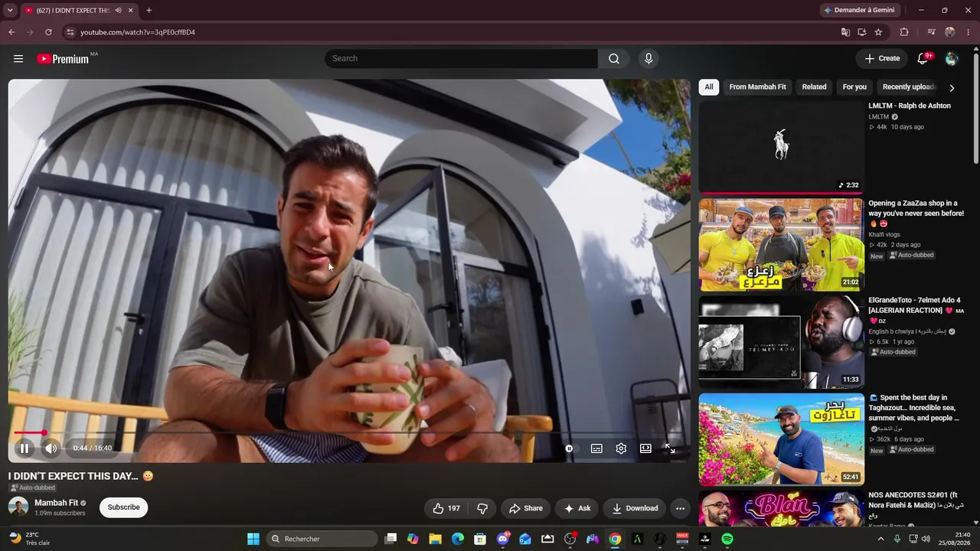
Task: Toggle theater mode
Action: [645, 448]
